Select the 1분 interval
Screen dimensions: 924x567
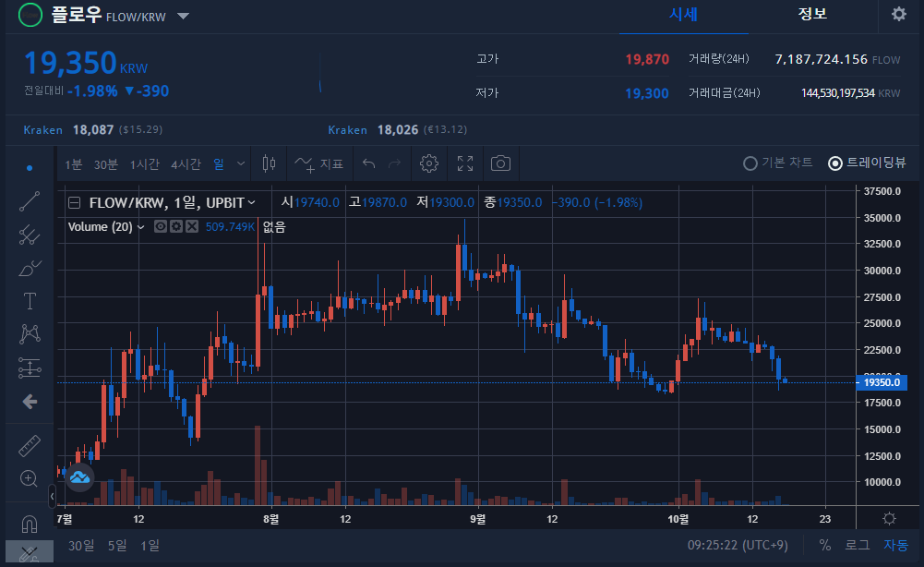[x=73, y=164]
